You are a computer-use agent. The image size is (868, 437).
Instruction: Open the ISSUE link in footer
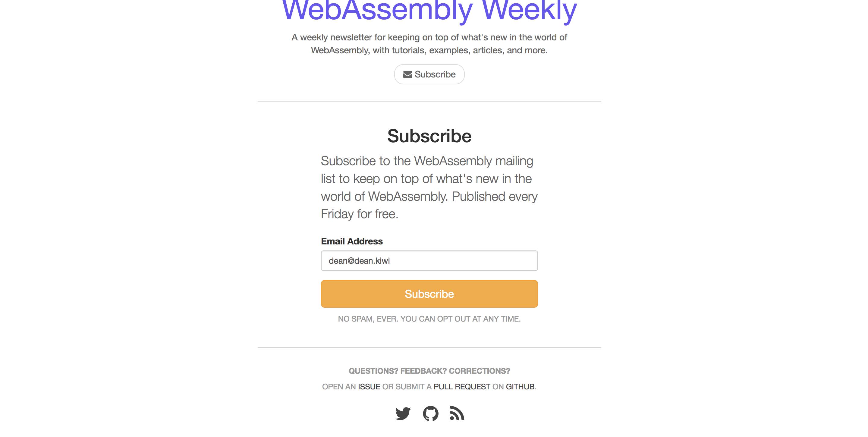[369, 386]
